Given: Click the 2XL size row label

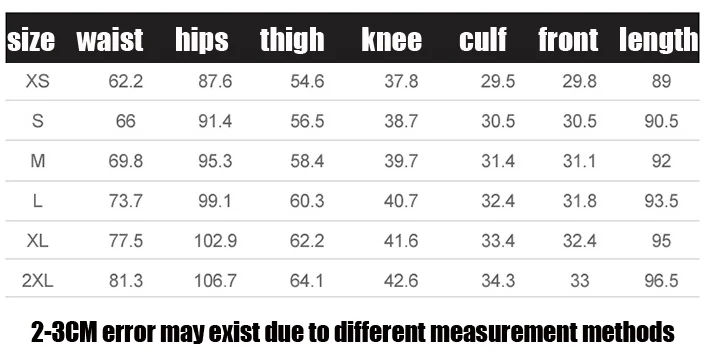Looking at the screenshot, I should point(38,281).
